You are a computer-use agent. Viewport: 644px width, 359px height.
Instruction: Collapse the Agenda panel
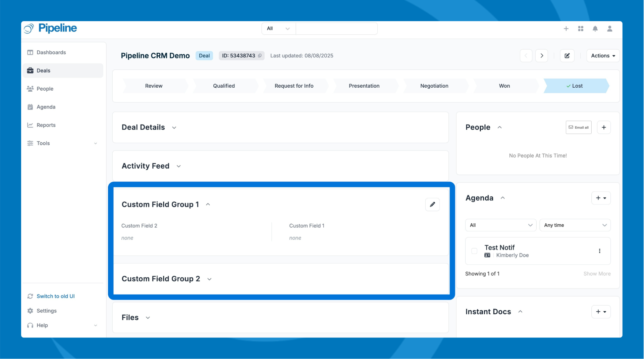tap(503, 198)
